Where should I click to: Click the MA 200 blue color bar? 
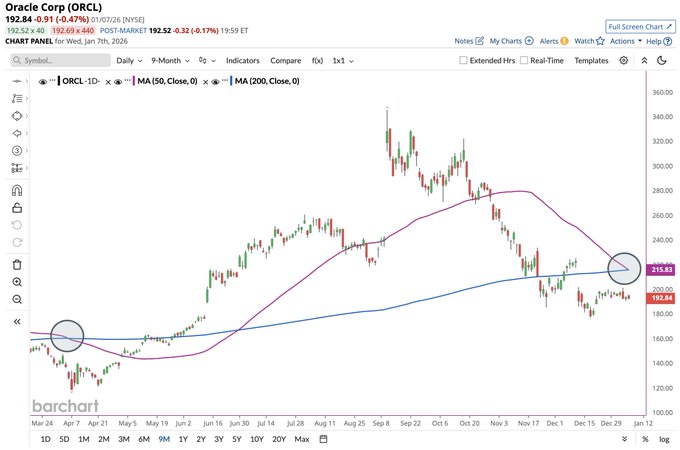[231, 81]
